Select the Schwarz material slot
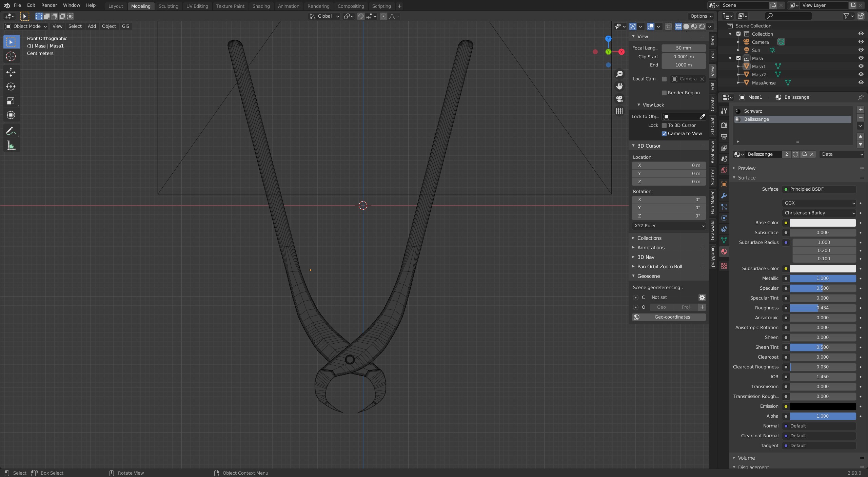 tap(753, 111)
